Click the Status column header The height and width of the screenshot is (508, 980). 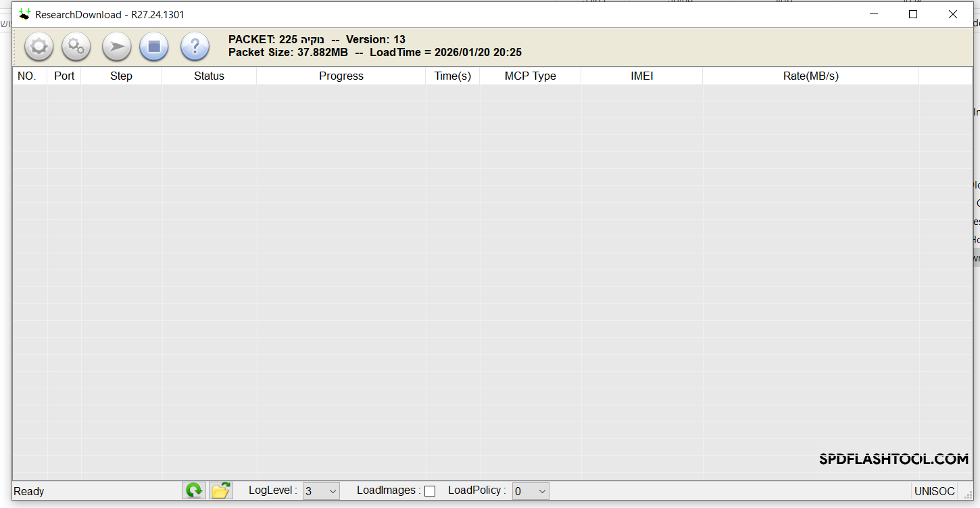coord(209,76)
